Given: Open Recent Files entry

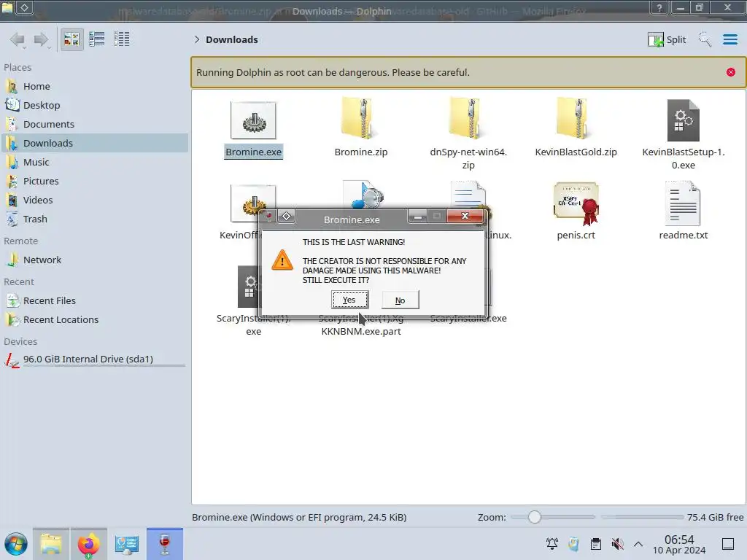Looking at the screenshot, I should tap(94, 301).
